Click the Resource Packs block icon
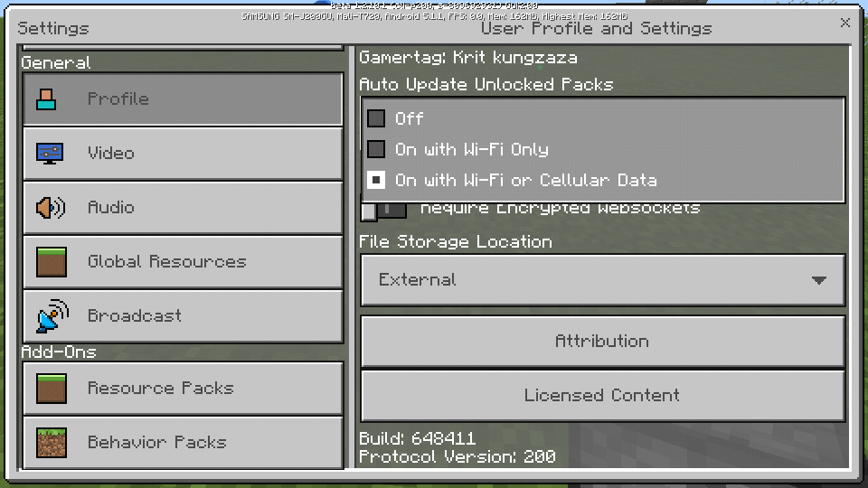Screen dimensions: 868x488 (x=52, y=388)
